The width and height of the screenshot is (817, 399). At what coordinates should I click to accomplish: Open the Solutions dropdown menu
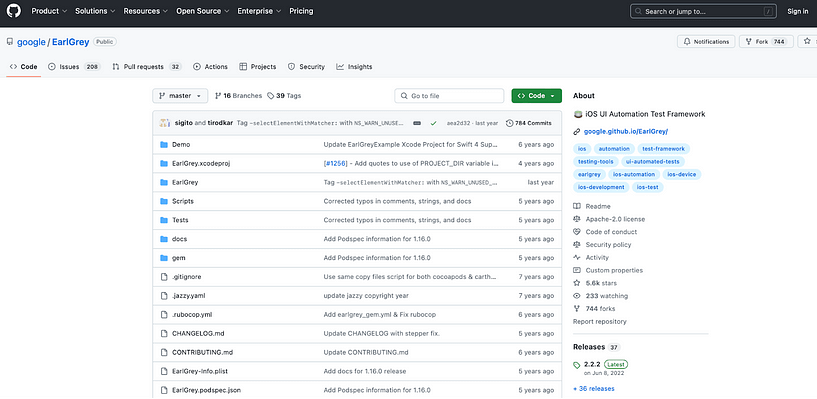tap(95, 11)
